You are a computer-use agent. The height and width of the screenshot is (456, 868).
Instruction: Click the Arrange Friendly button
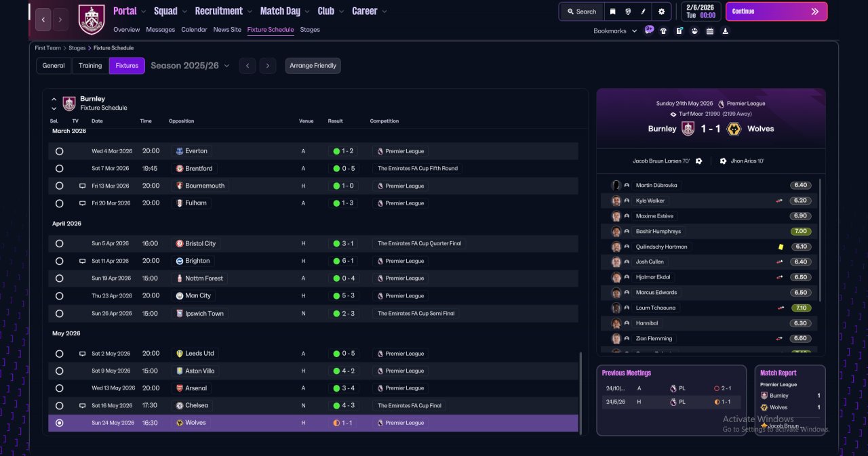313,66
